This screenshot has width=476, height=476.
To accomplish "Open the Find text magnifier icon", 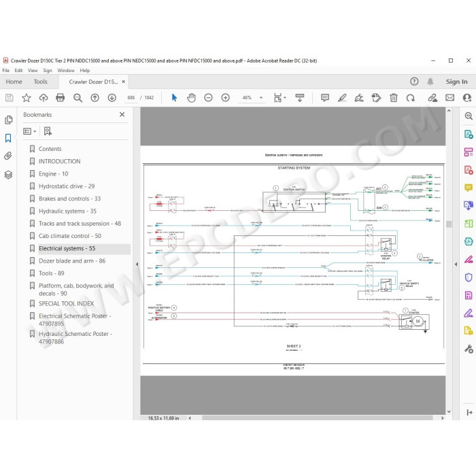I will tap(78, 98).
